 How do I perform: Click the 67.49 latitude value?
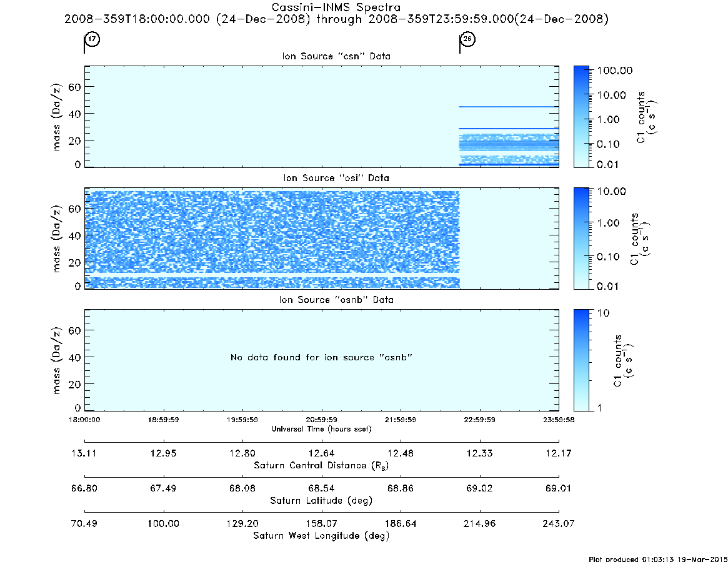point(164,489)
